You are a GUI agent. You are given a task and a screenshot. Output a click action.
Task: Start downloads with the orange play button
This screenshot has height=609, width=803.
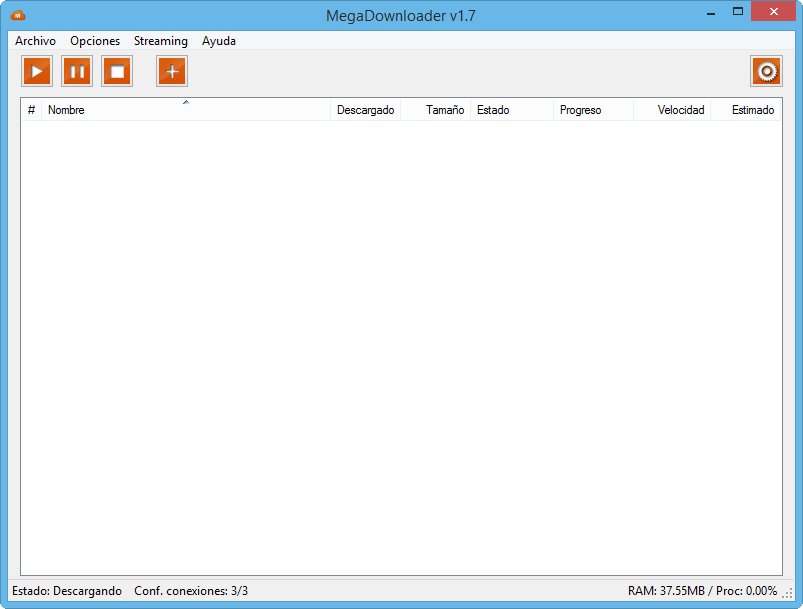[37, 71]
